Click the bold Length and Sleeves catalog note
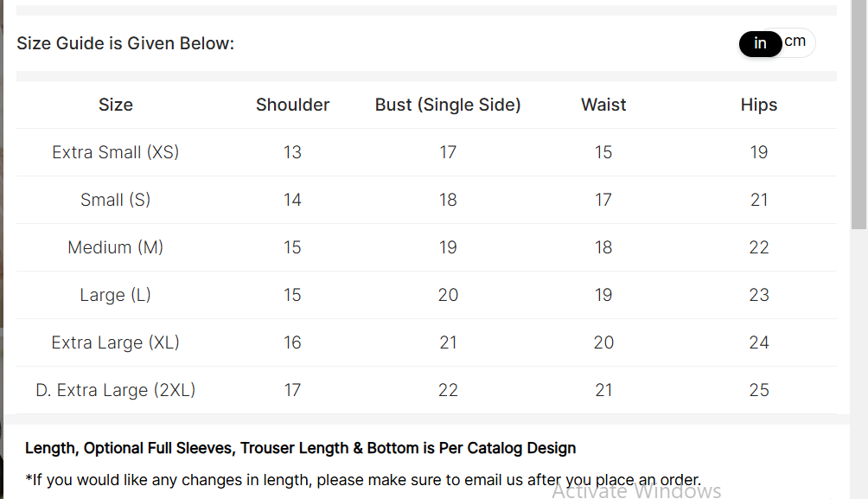Image resolution: width=868 pixels, height=499 pixels. [300, 448]
